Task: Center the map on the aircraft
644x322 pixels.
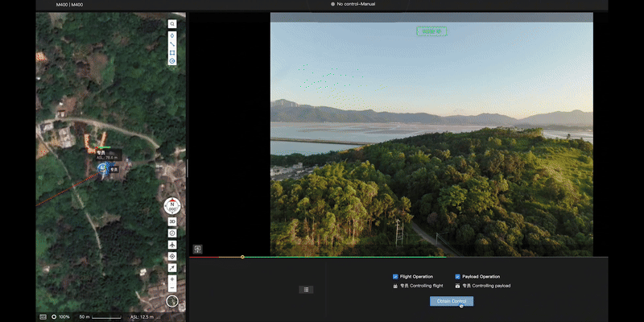Action: click(172, 245)
